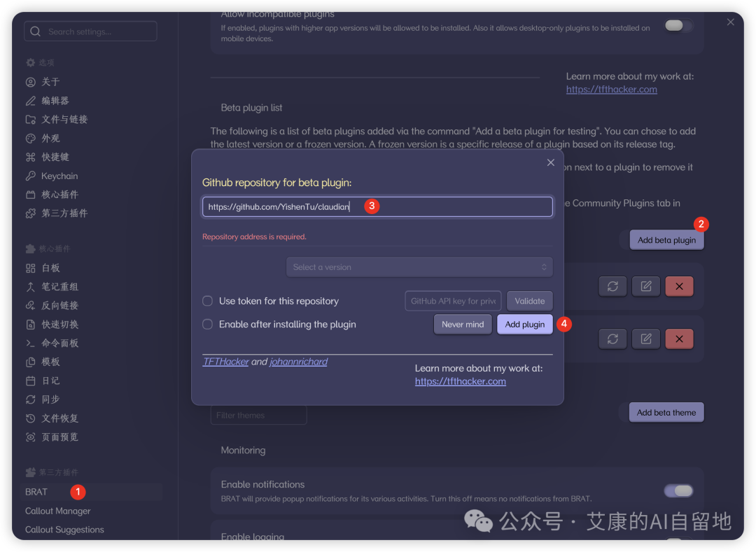Click the Validate button
756x552 pixels.
(x=529, y=301)
